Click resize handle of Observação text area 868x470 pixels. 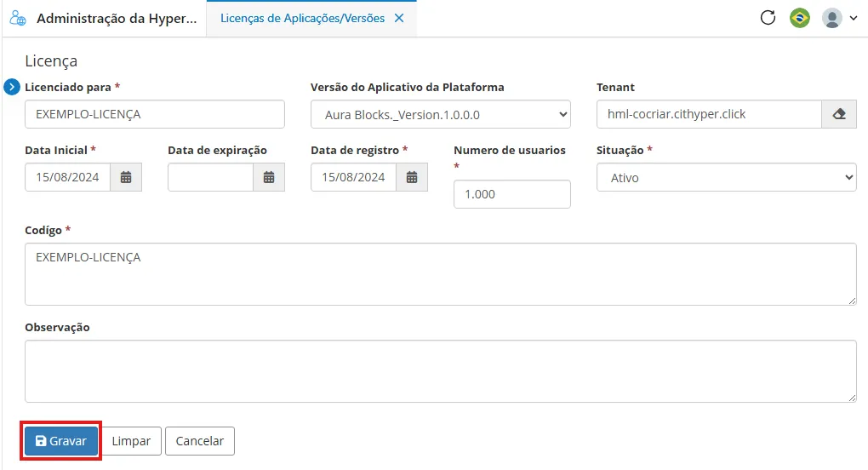(x=852, y=398)
